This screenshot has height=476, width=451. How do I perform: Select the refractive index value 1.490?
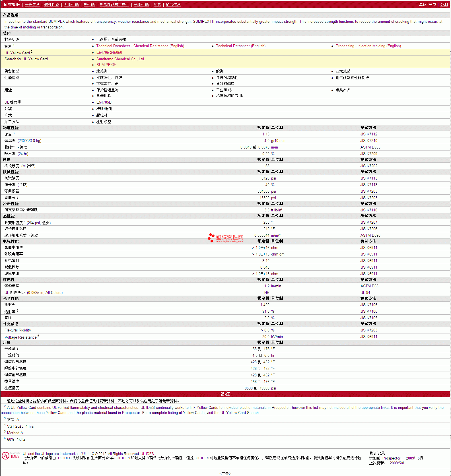pos(265,305)
